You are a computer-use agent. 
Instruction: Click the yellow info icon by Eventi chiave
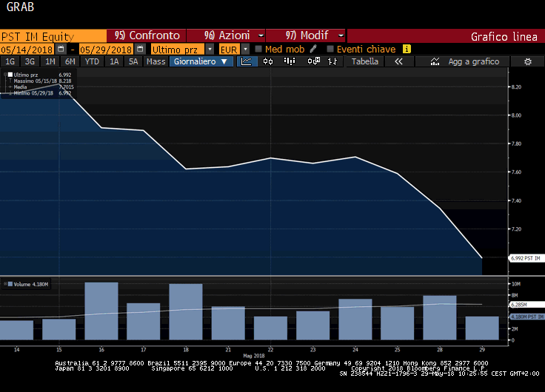pos(407,49)
